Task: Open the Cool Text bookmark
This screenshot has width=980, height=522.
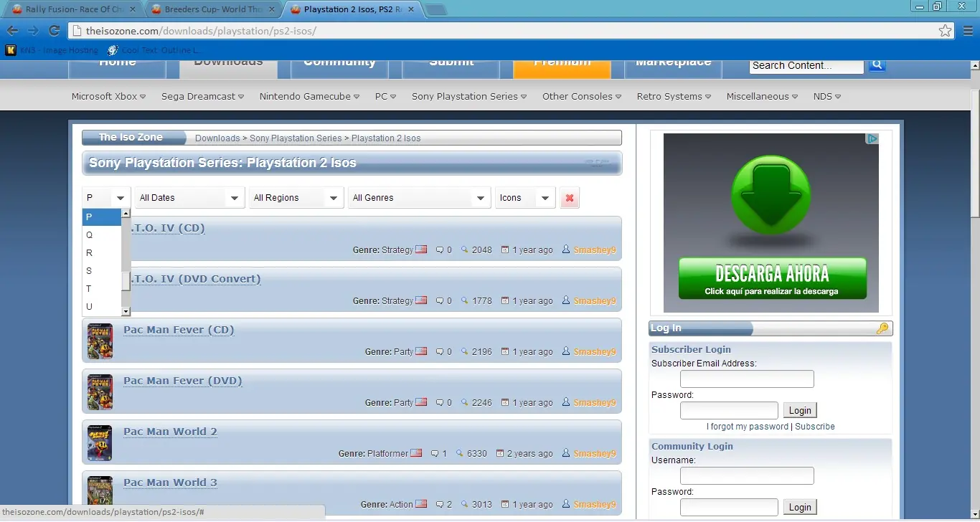Action: [x=154, y=50]
